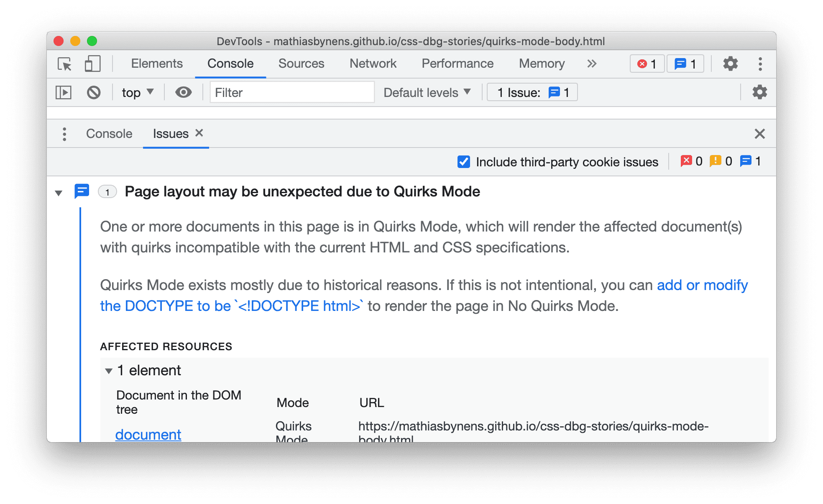This screenshot has width=823, height=504.
Task: Click the document link in affected resources
Action: pyautogui.click(x=149, y=435)
